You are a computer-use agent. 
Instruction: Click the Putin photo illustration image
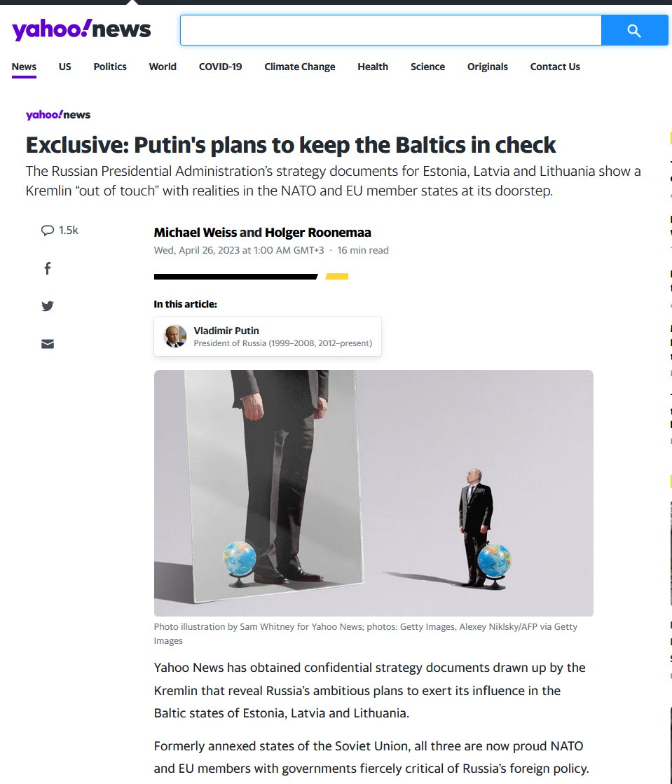point(373,493)
